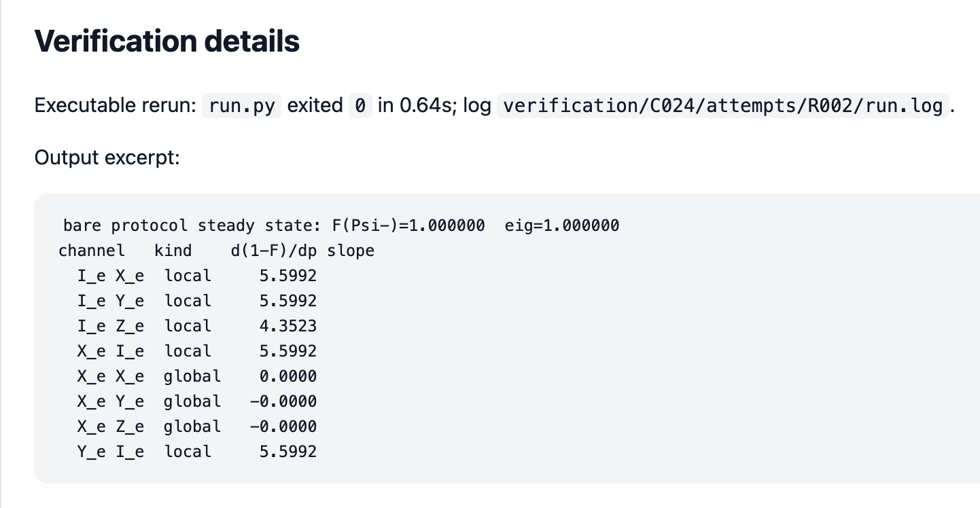Click the X_e Z_e row -0.0000 value
The height and width of the screenshot is (508, 980).
tap(283, 427)
